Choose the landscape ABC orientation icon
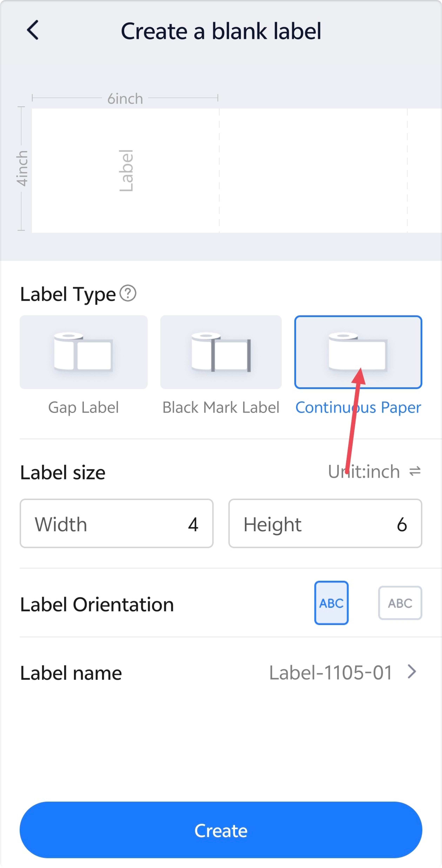 pos(400,603)
